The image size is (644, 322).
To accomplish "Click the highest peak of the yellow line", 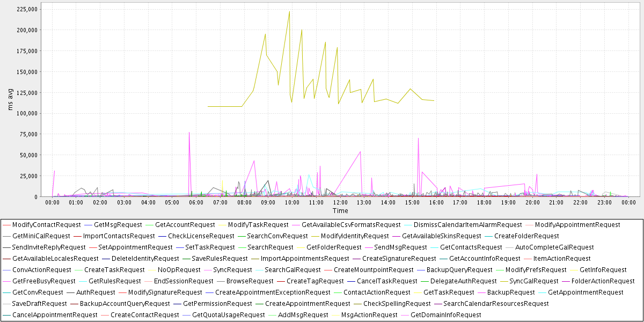I will (289, 12).
